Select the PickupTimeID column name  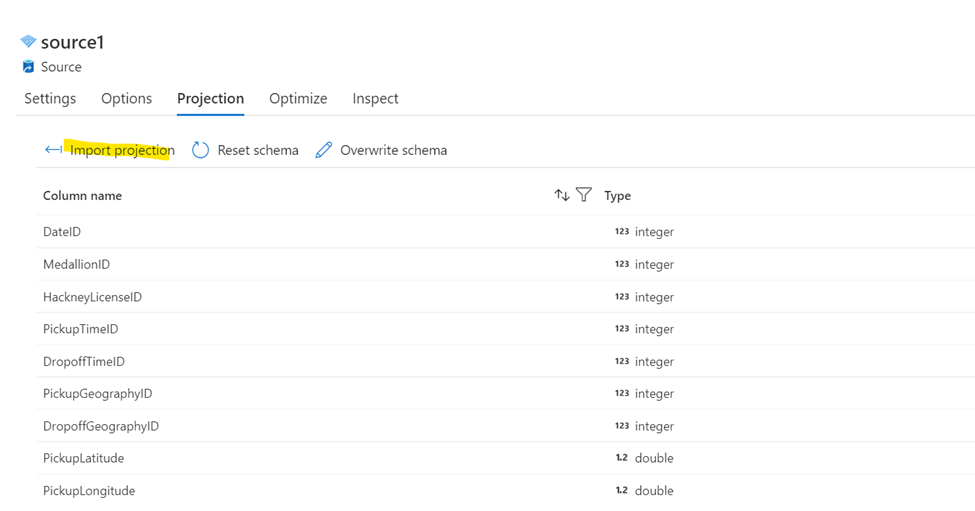click(x=80, y=329)
